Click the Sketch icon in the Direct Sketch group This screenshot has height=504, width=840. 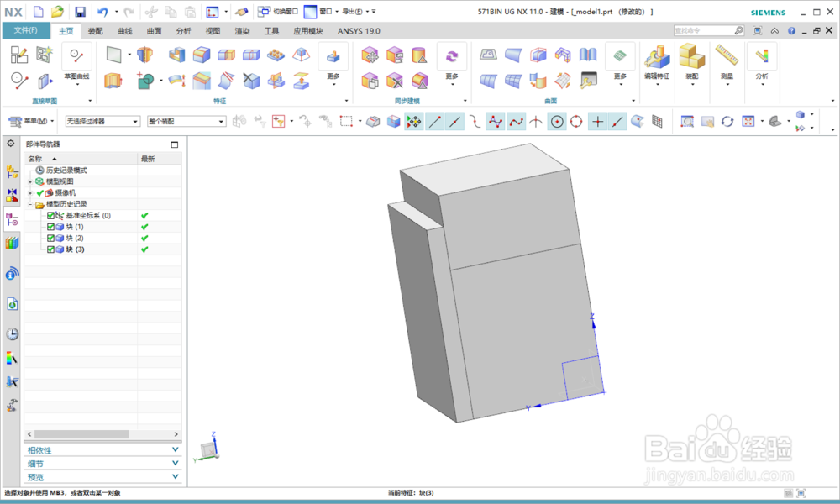[x=19, y=55]
